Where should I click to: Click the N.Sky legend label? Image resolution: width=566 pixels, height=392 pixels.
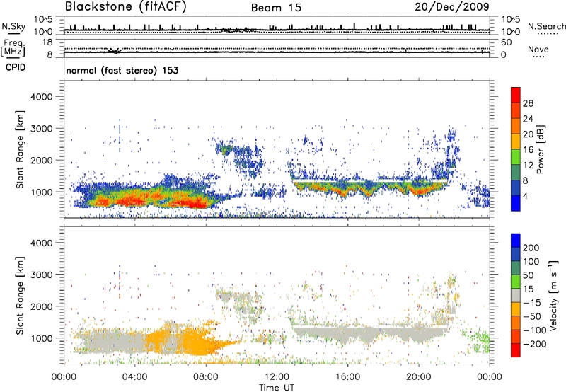click(13, 26)
